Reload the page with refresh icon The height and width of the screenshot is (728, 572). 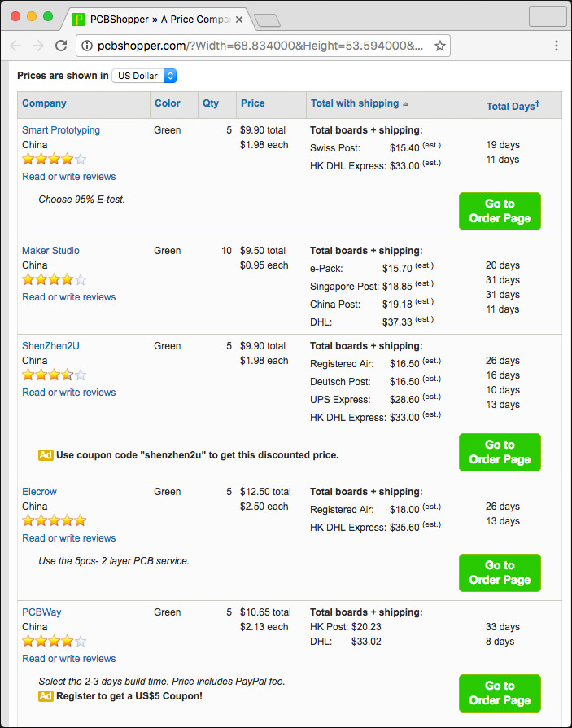(x=61, y=46)
